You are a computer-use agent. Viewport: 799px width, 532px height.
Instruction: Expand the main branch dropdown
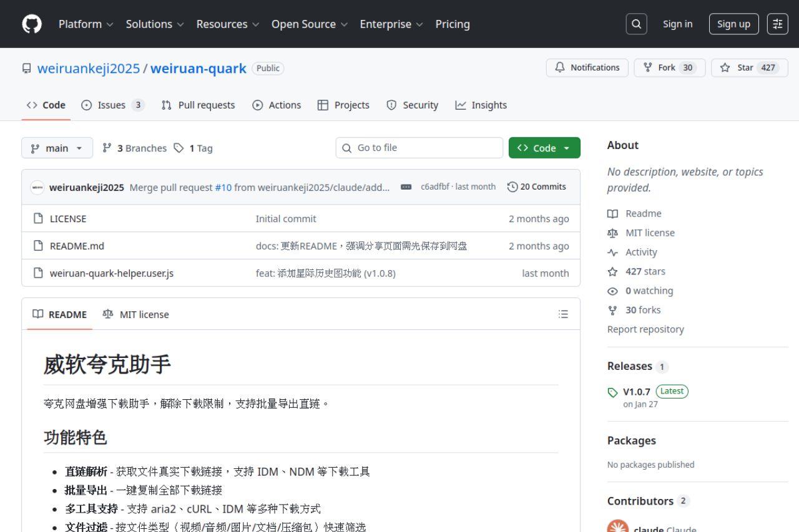[57, 148]
